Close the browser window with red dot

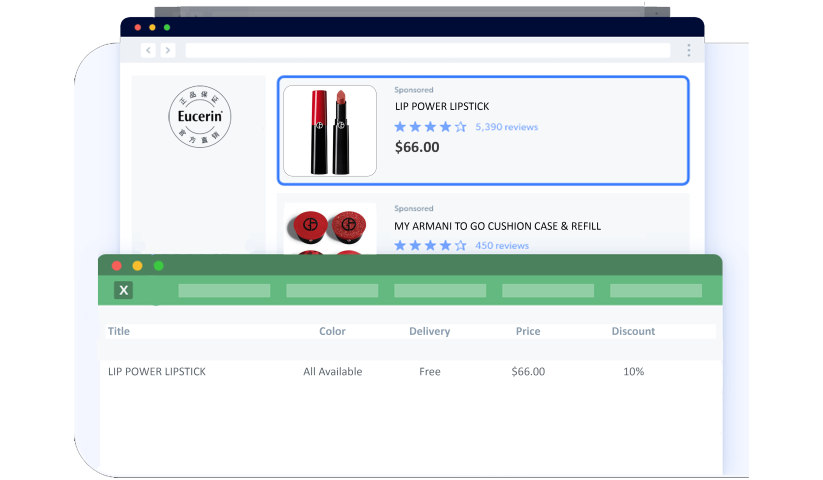tap(138, 27)
